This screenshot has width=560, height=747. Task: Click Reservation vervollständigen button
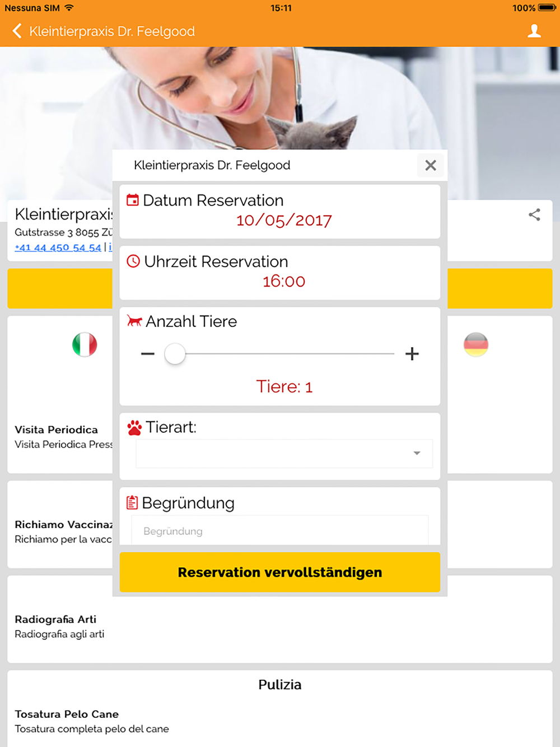[x=280, y=572]
